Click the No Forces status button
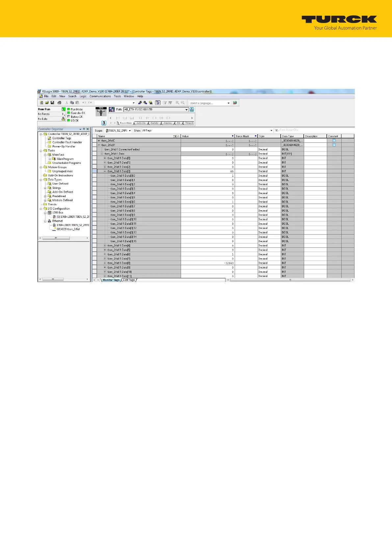The image size is (392, 554). (51, 114)
